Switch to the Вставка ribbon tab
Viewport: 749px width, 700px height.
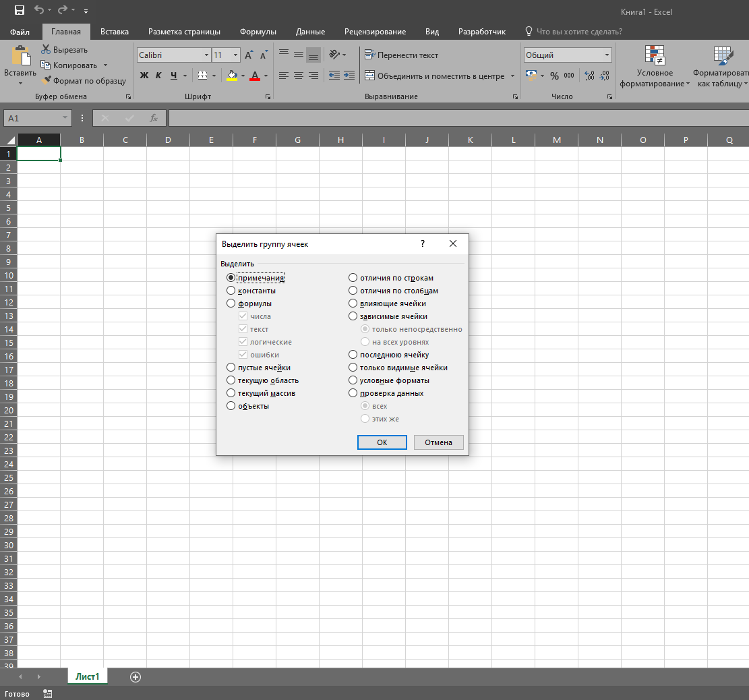coord(115,32)
